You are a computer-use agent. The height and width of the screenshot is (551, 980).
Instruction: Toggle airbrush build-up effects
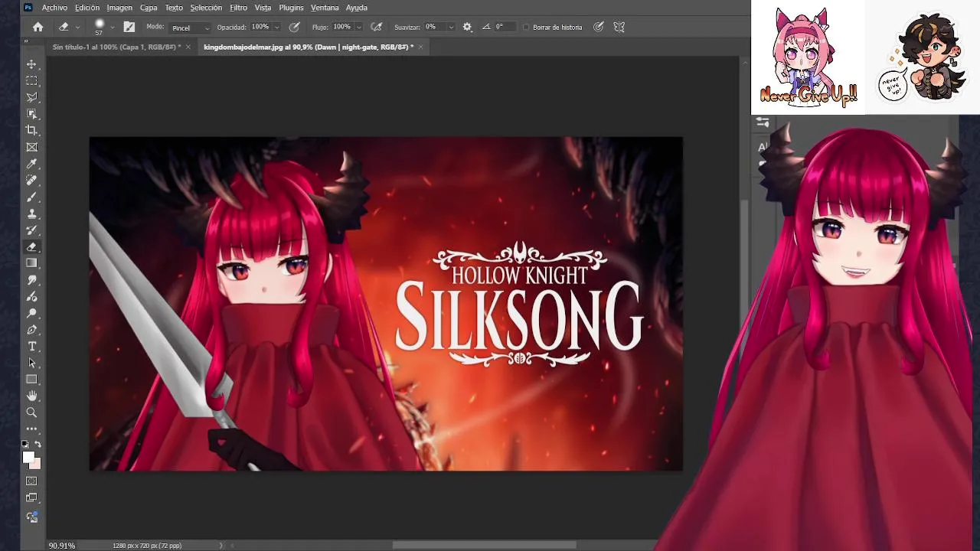point(376,27)
